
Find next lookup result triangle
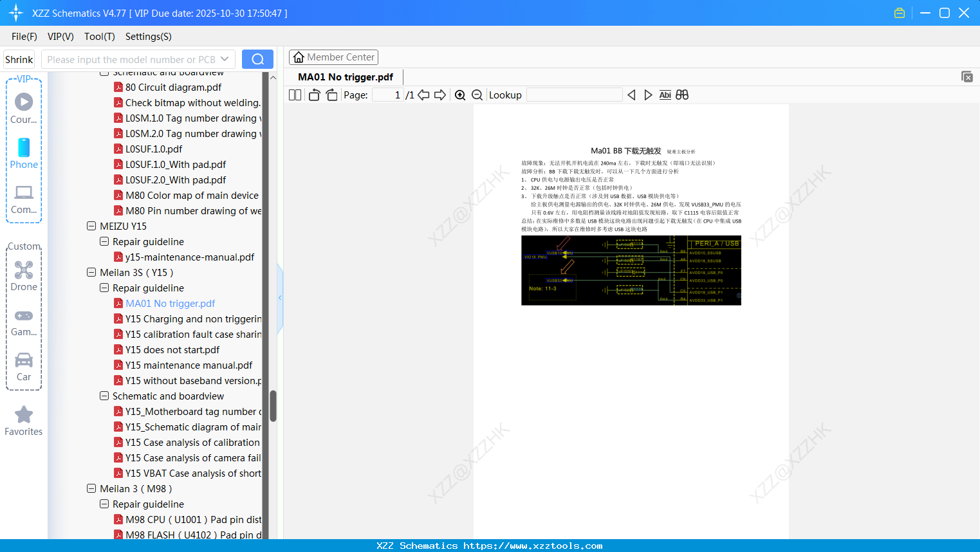[648, 95]
